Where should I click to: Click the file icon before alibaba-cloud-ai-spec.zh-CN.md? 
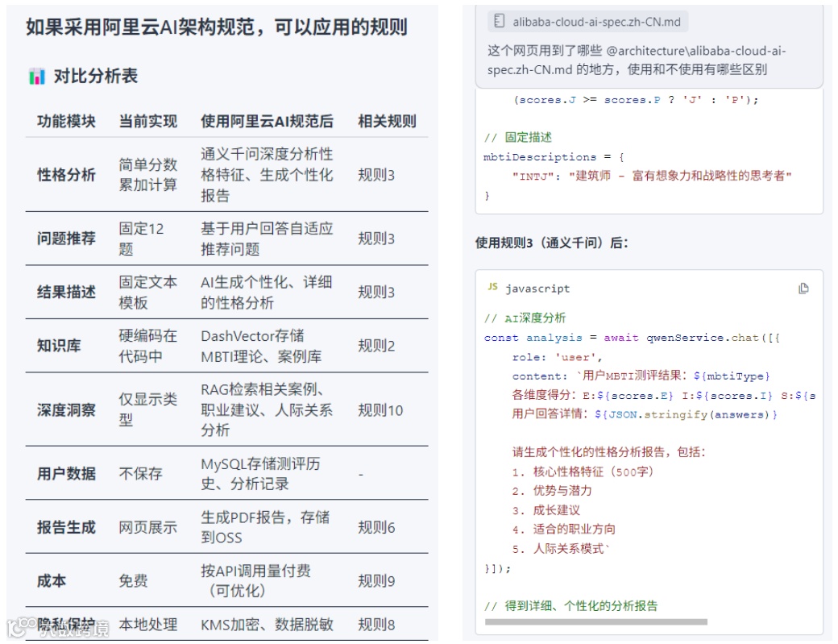(x=499, y=22)
